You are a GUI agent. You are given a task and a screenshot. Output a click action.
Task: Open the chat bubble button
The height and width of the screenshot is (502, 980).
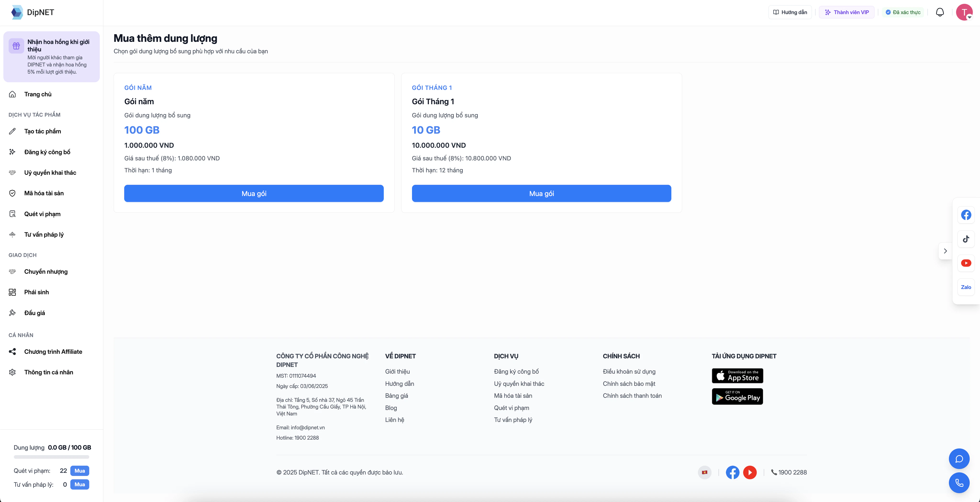(x=959, y=459)
